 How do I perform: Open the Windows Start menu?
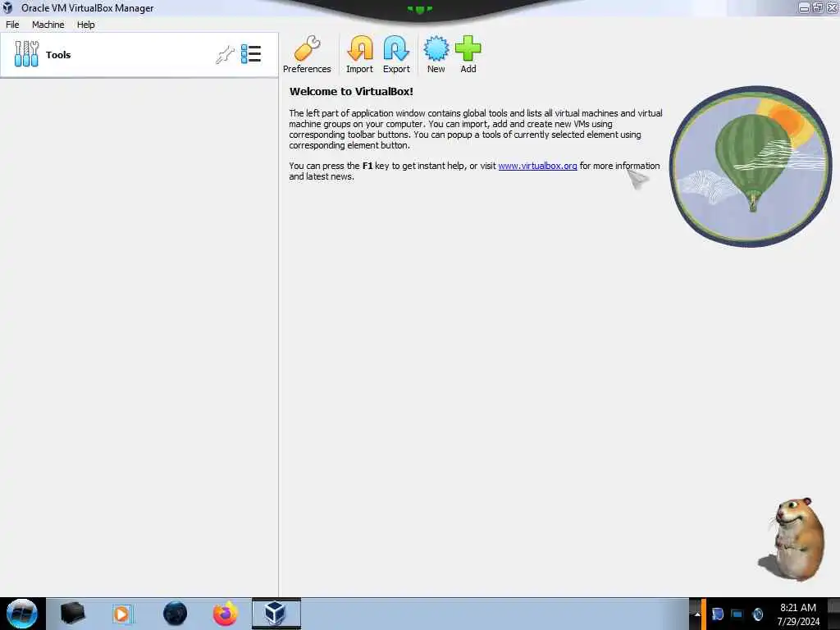[x=22, y=614]
